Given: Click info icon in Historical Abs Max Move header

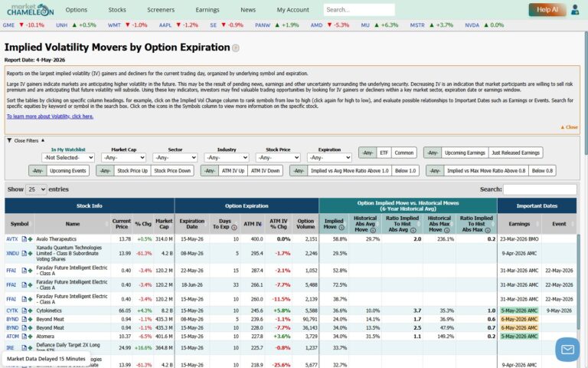Looking at the screenshot, I should tap(446, 230).
